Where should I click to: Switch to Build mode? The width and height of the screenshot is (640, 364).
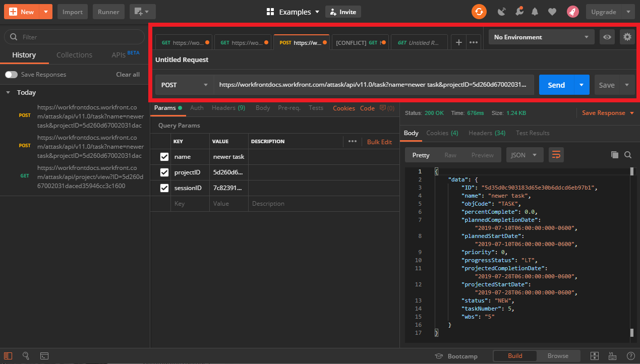tap(515, 356)
